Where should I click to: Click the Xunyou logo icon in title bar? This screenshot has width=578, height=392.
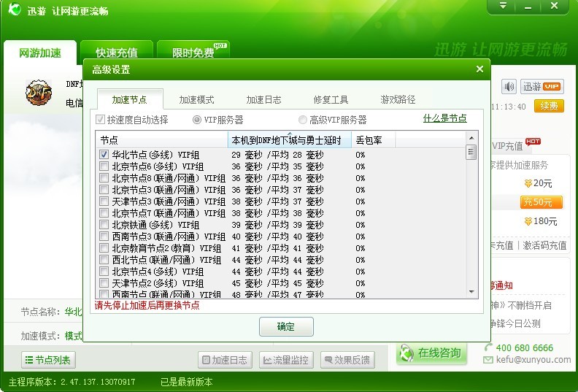click(x=15, y=9)
